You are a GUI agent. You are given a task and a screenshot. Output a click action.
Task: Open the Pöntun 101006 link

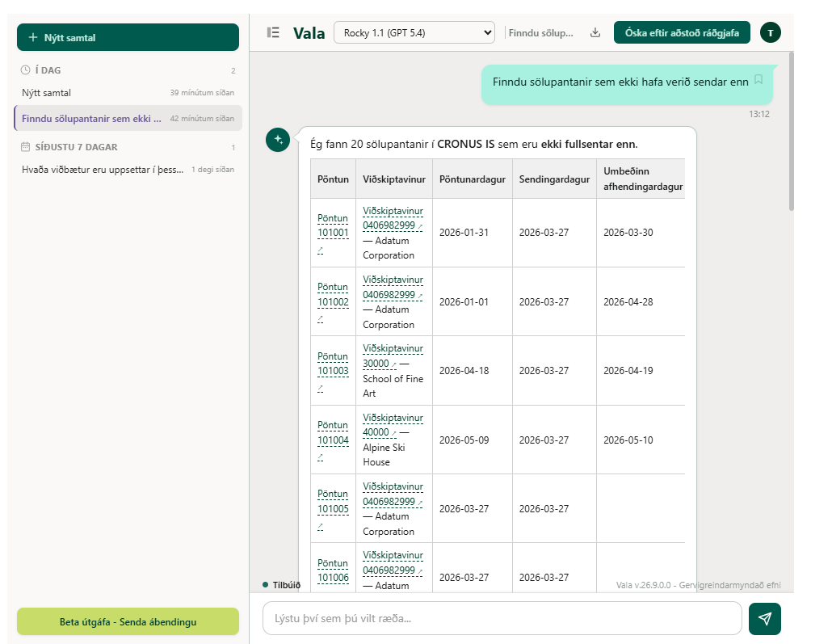pyautogui.click(x=333, y=570)
